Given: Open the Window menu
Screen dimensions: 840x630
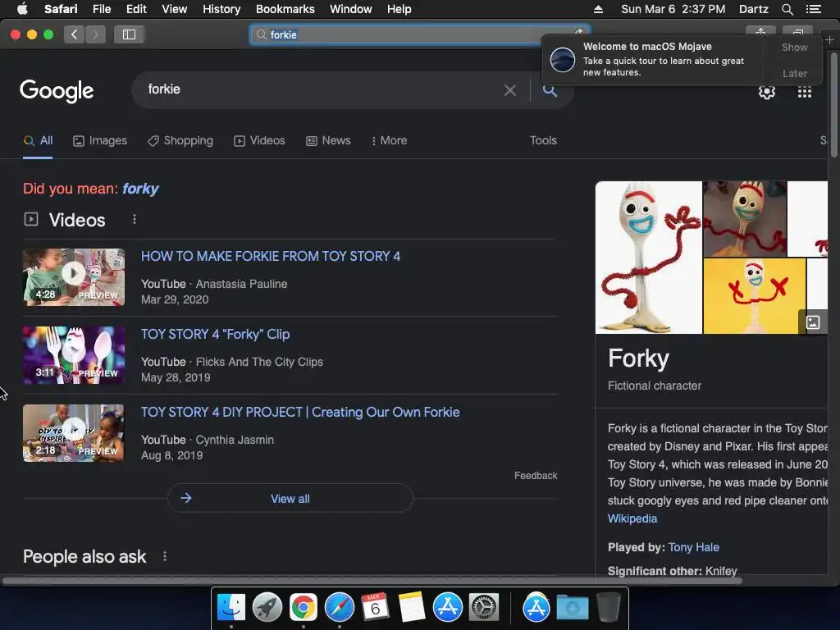Looking at the screenshot, I should pos(350,9).
